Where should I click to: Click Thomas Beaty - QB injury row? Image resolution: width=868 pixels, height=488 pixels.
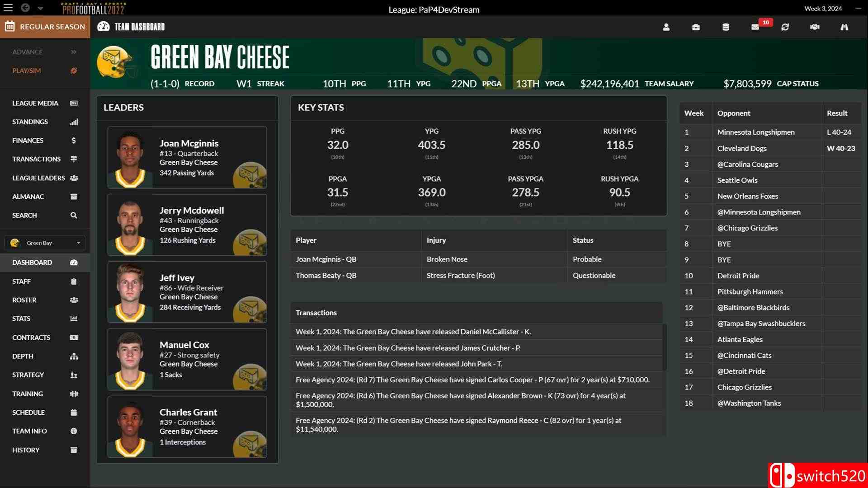(326, 275)
